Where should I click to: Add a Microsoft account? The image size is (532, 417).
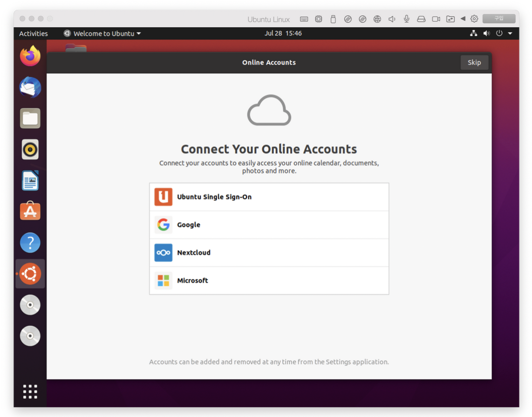click(269, 280)
